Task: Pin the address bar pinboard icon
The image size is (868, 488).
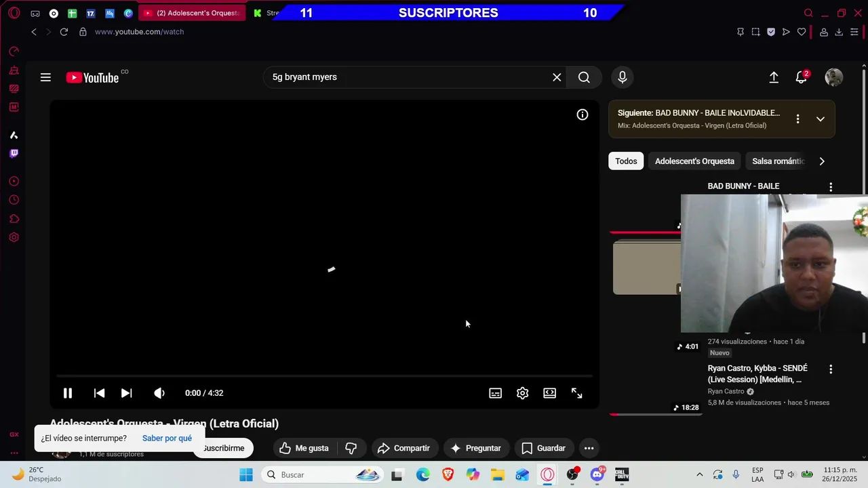Action: pyautogui.click(x=741, y=32)
